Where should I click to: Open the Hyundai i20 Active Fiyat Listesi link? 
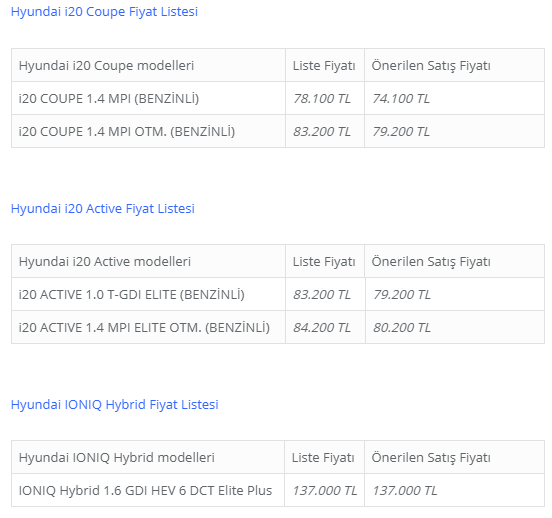[102, 208]
